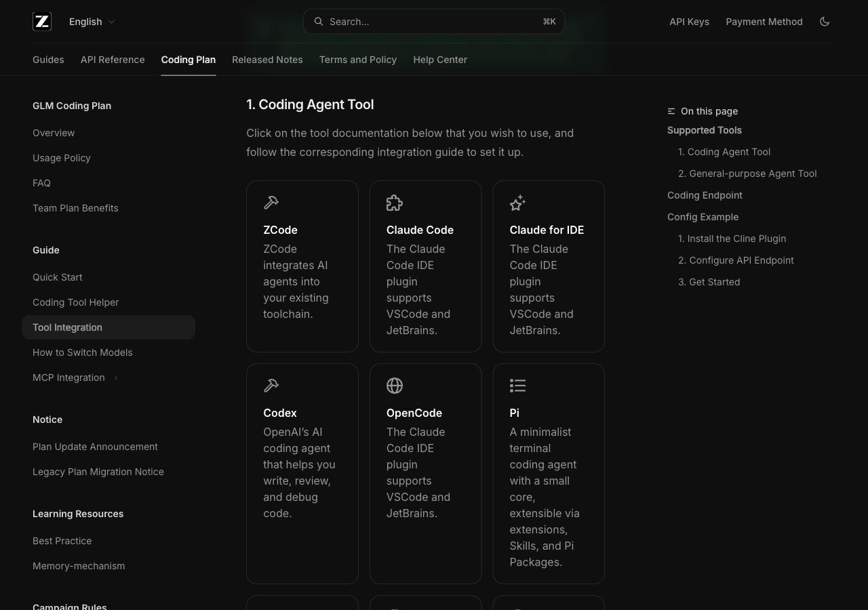Open the MCP Integration sidebar item
Image resolution: width=868 pixels, height=610 pixels.
(x=68, y=378)
